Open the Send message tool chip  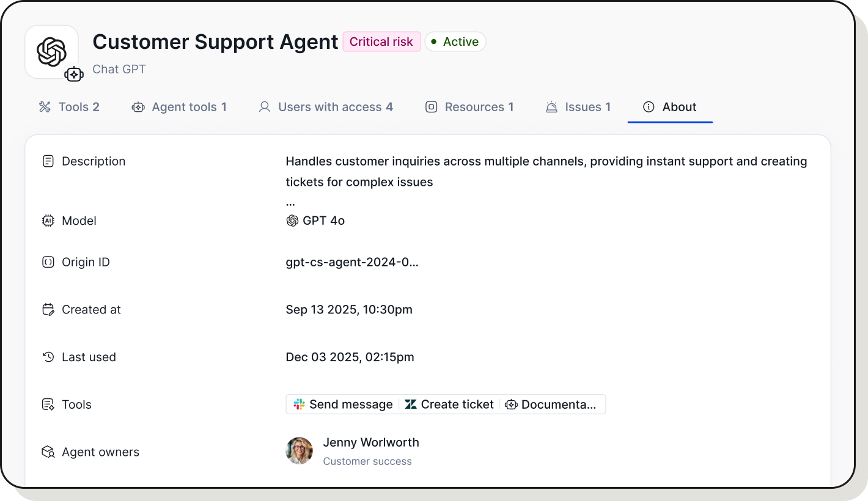(x=342, y=404)
